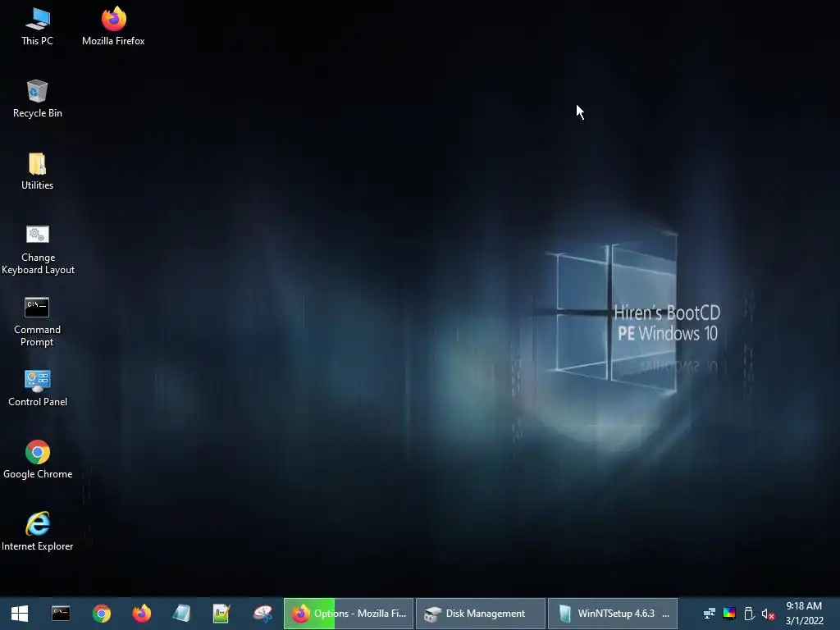Launch Chrome from taskbar pinned icon

click(101, 614)
